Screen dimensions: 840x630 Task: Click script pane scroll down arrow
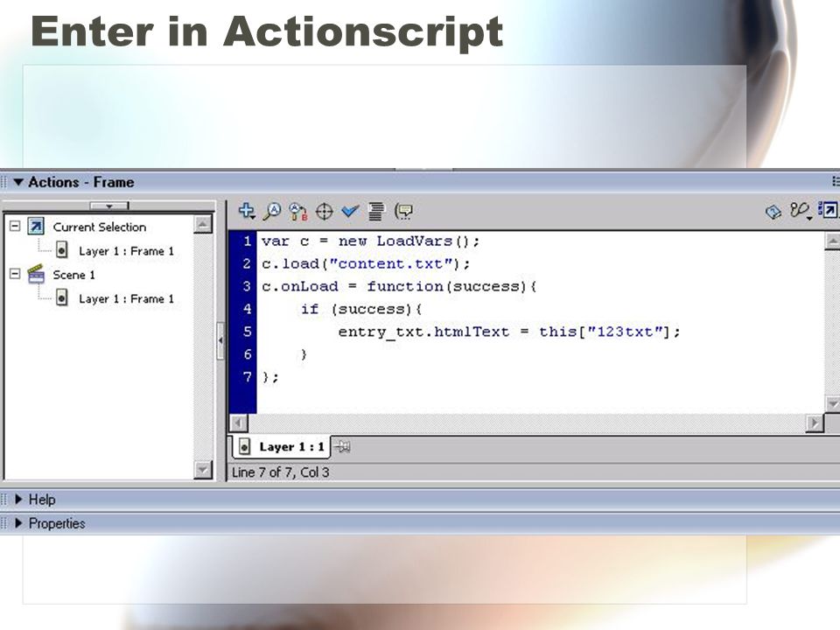click(832, 404)
